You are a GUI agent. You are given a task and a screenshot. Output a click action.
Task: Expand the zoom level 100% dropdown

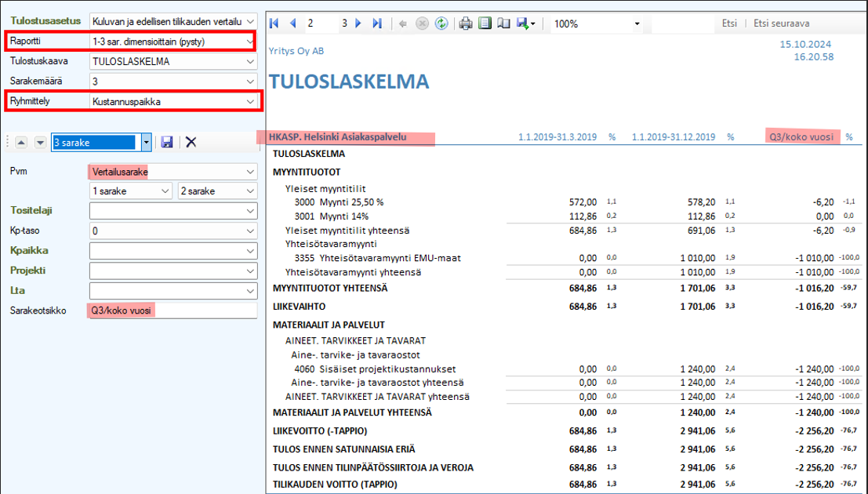click(641, 24)
